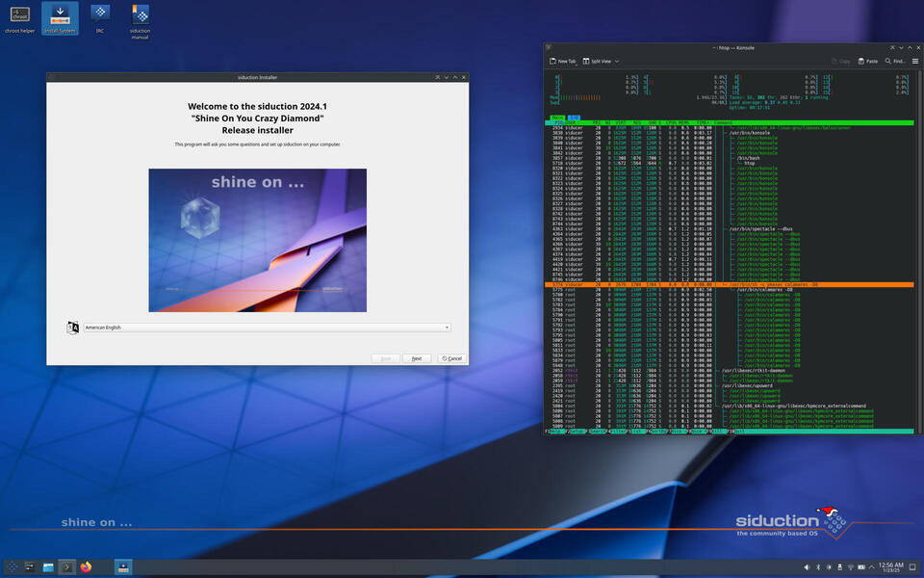Open the network connections tray icon
This screenshot has width=924, height=578.
pyautogui.click(x=850, y=567)
